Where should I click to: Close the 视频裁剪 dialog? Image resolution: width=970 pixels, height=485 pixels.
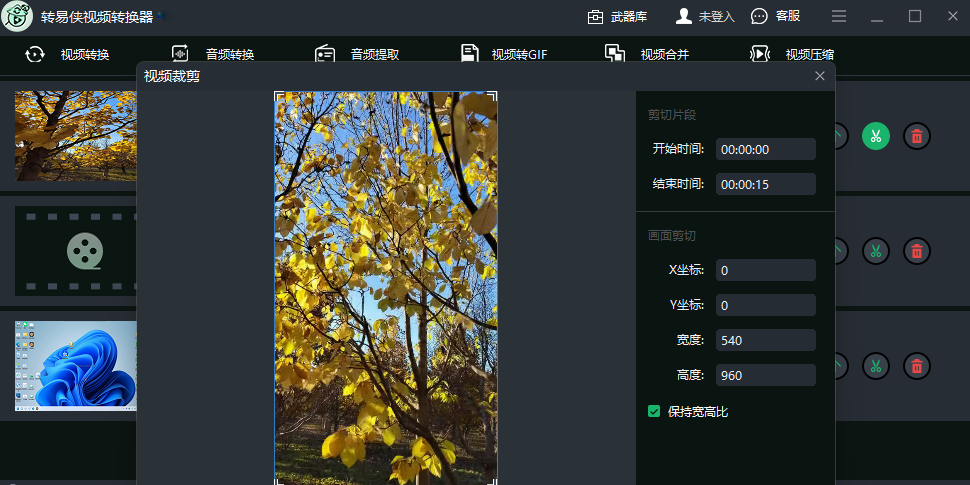(820, 76)
